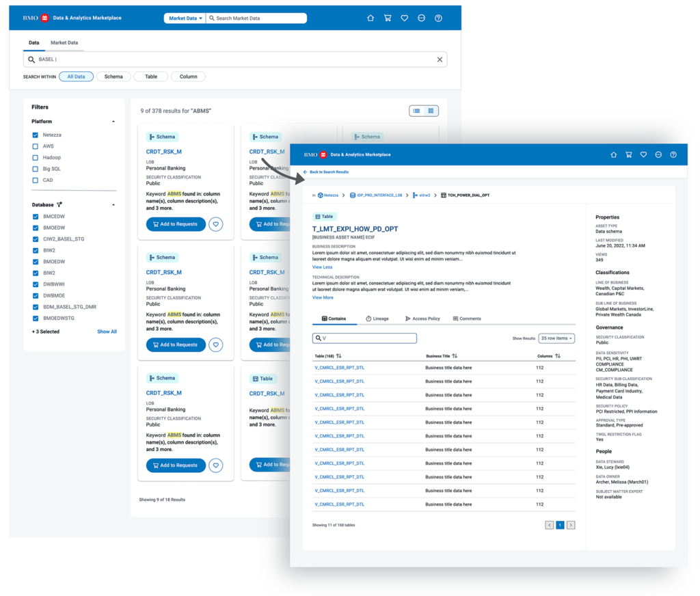Open the shopping cart in the front window
This screenshot has width=700, height=596.
click(628, 155)
